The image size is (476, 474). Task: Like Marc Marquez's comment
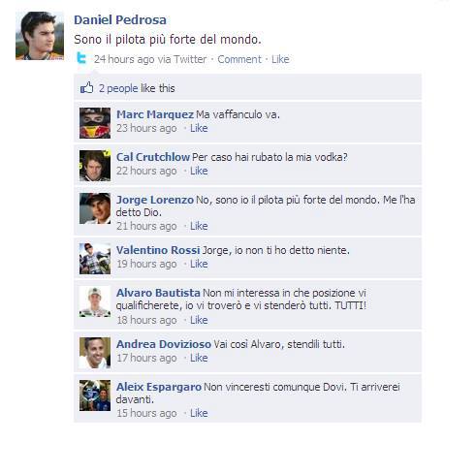199,128
